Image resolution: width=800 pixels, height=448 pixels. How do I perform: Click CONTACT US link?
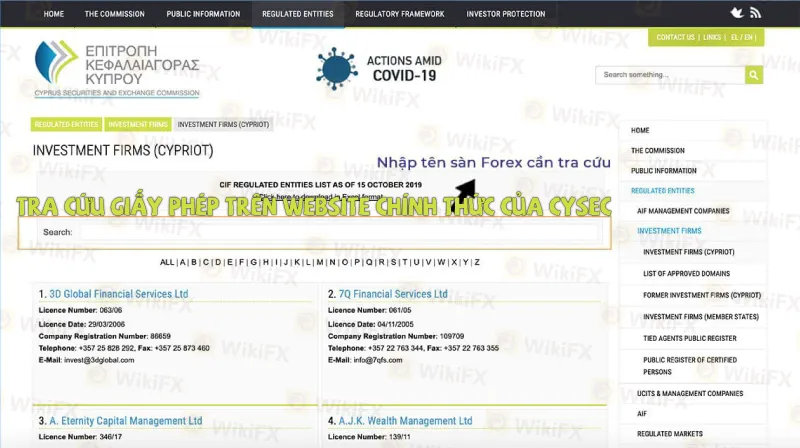click(x=675, y=37)
